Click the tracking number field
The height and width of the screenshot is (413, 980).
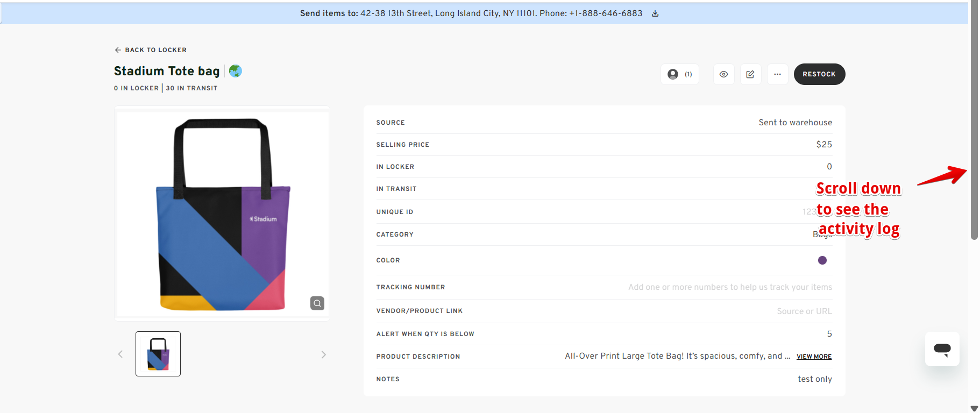730,287
